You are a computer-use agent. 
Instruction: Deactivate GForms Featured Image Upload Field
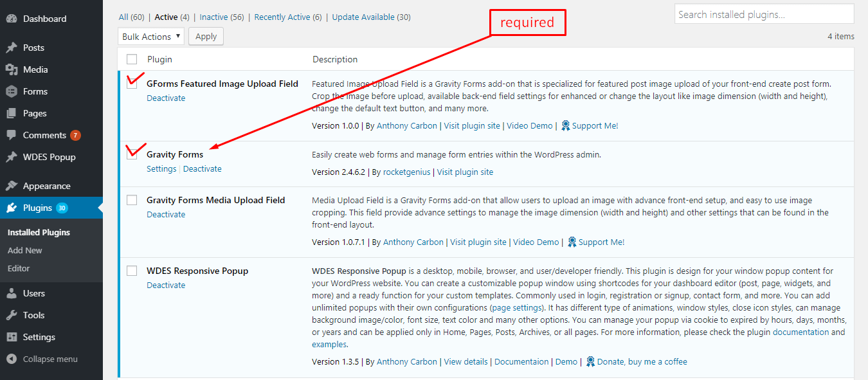[x=166, y=98]
